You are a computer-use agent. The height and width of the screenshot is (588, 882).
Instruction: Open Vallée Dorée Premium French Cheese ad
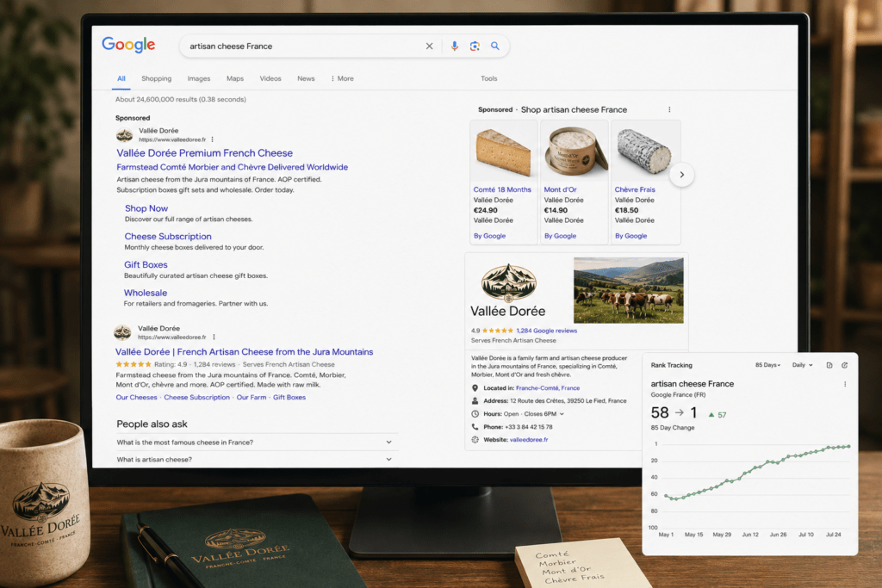205,153
